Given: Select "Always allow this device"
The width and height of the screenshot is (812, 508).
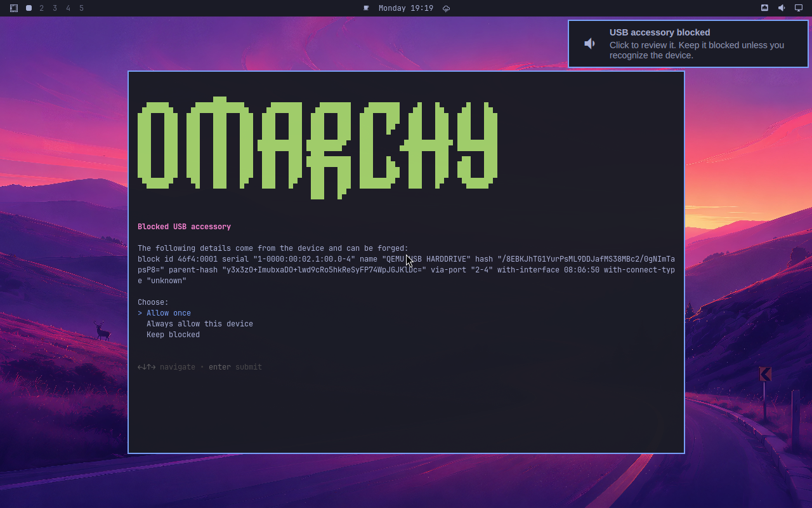Looking at the screenshot, I should pyautogui.click(x=200, y=324).
